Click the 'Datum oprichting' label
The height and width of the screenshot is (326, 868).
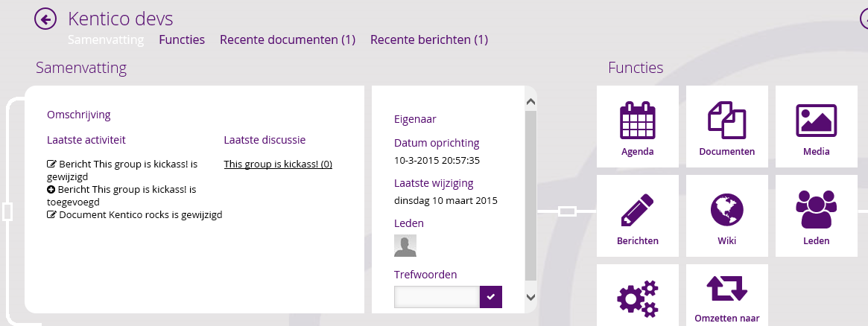point(437,143)
